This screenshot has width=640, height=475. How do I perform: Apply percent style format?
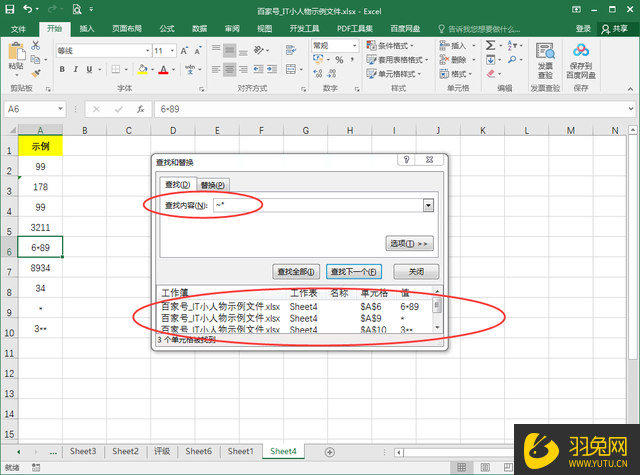[339, 60]
